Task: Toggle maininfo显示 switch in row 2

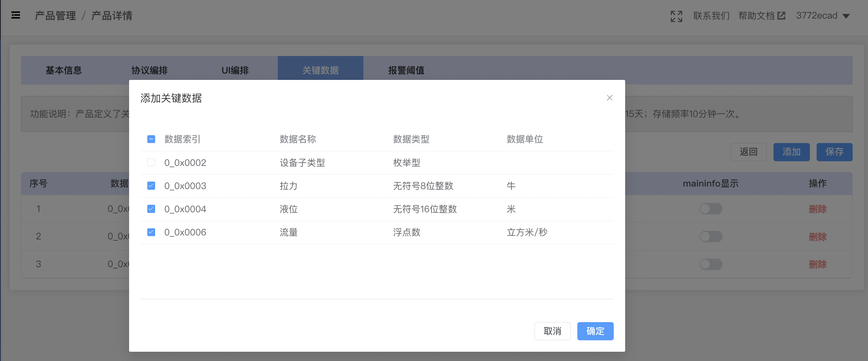Action: coord(711,237)
